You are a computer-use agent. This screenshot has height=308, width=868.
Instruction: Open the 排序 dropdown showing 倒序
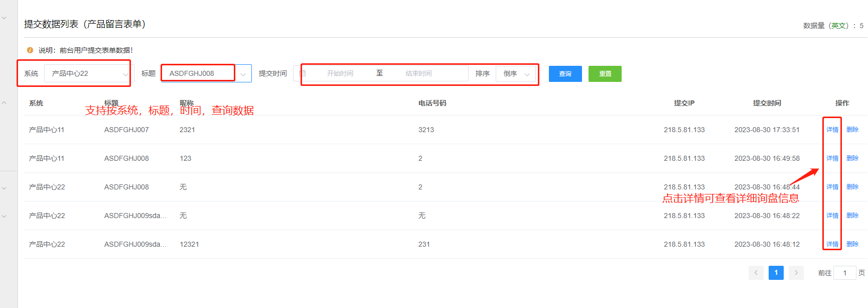[516, 74]
